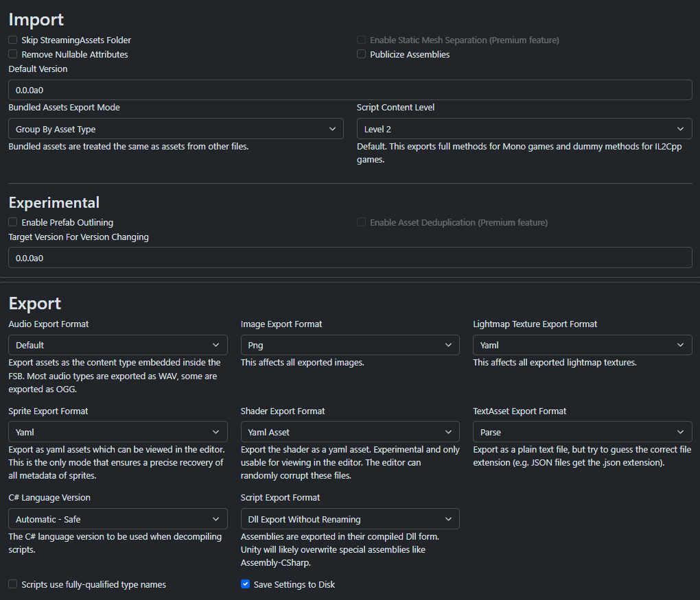Viewport: 700px width, 600px height.
Task: Enable Prefab Outlining checkbox
Action: pos(13,222)
